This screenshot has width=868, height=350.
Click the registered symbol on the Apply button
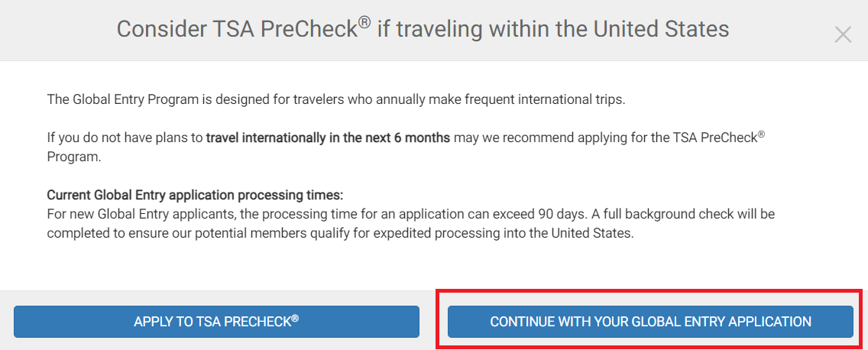[296, 318]
